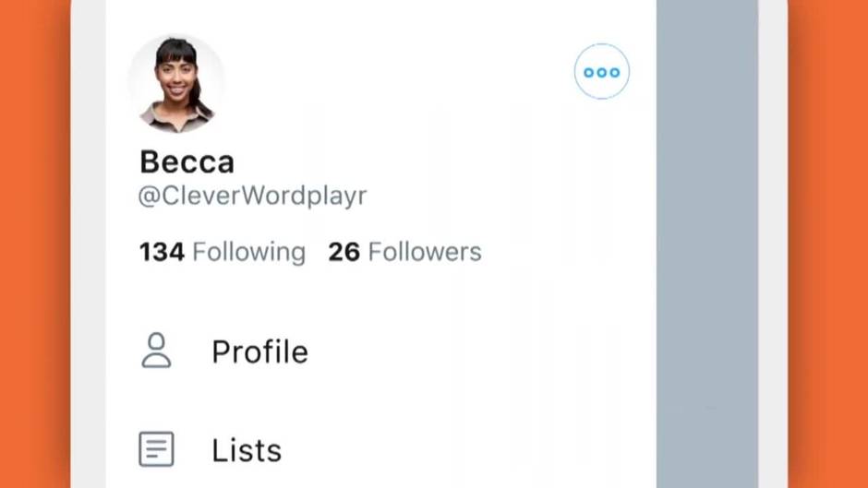Click the person icon beside Profile
This screenshot has height=488, width=868.
click(156, 351)
